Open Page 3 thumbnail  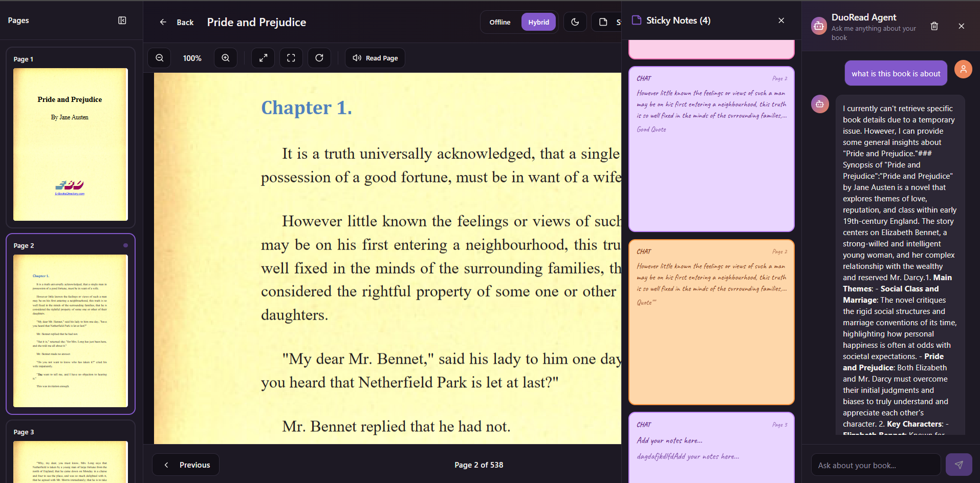click(x=71, y=452)
